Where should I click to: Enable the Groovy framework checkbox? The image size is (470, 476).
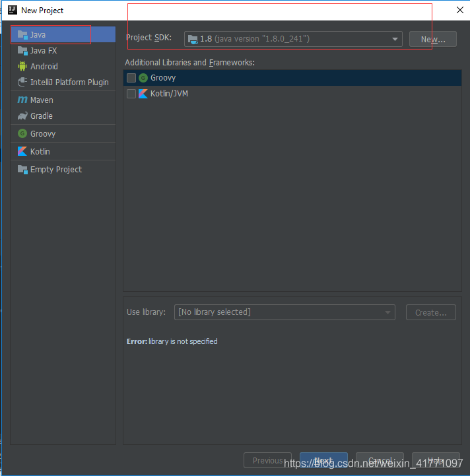click(x=131, y=78)
